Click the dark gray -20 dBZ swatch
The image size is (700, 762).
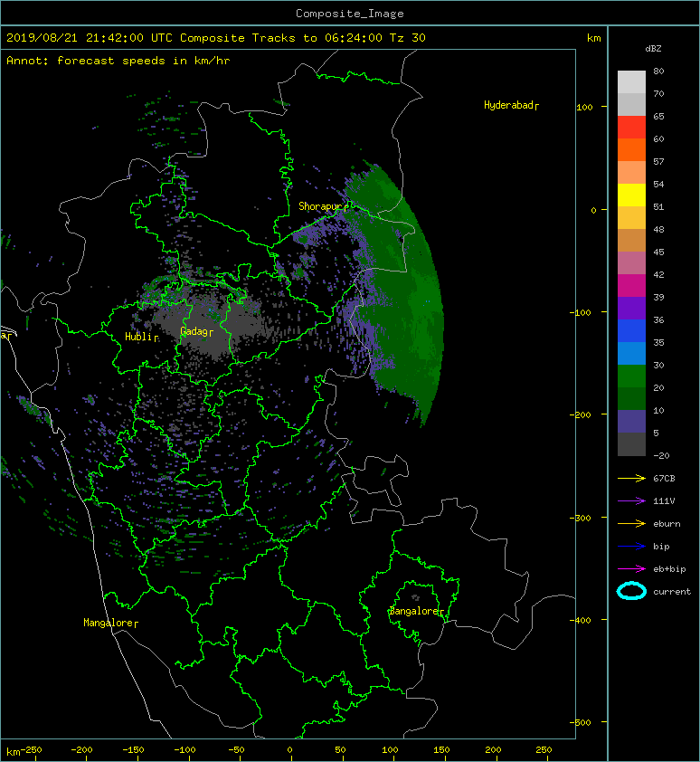coord(631,444)
